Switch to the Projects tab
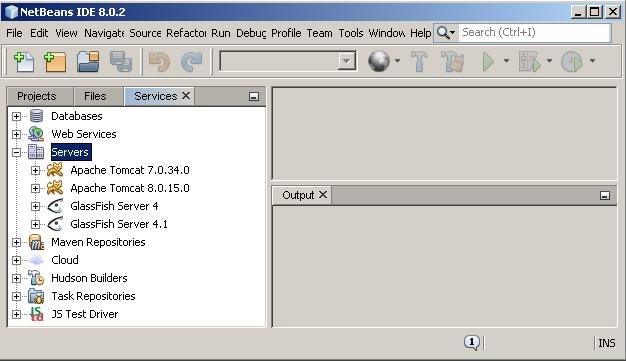The image size is (626, 361). pyautogui.click(x=37, y=96)
